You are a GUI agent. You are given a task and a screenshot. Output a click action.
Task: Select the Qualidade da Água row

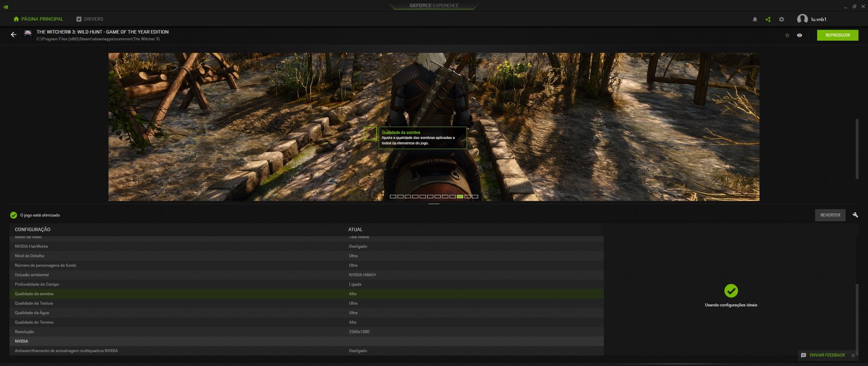click(307, 313)
